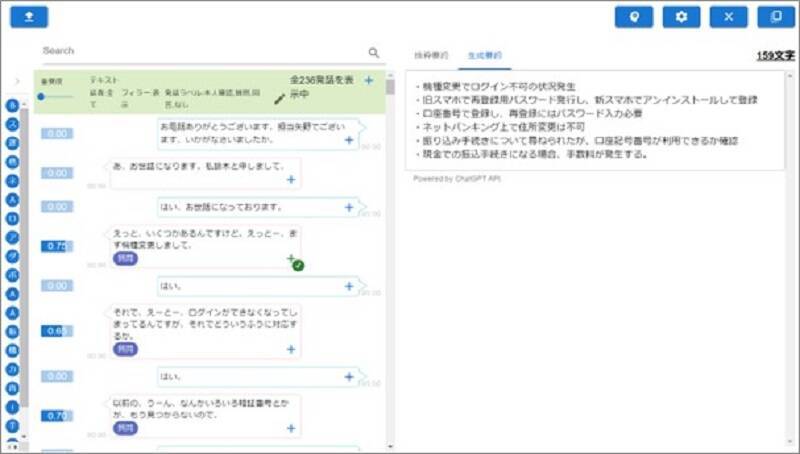Select the 生成要約 tab

(x=485, y=54)
